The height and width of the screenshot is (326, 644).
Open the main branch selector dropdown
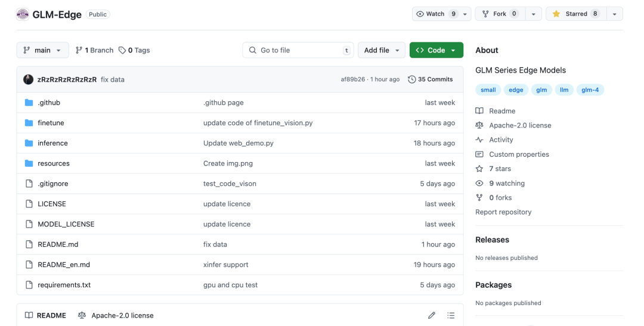coord(43,50)
